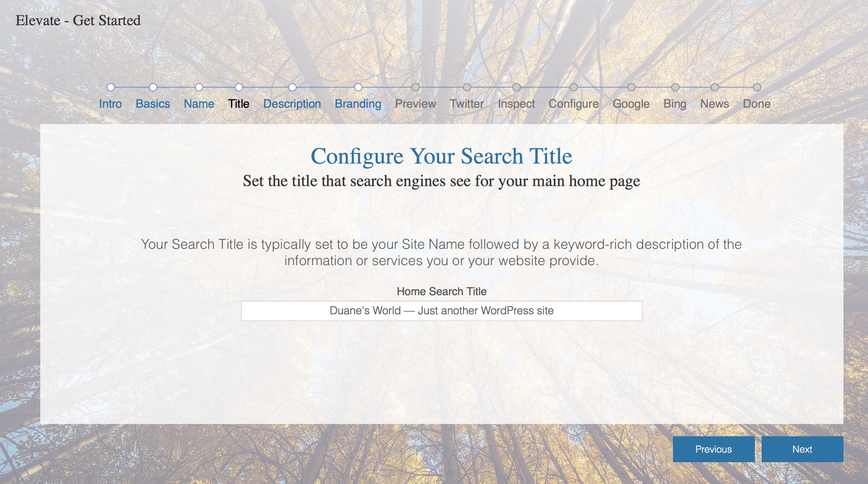Open the News step label
The image size is (868, 484).
[x=715, y=104]
